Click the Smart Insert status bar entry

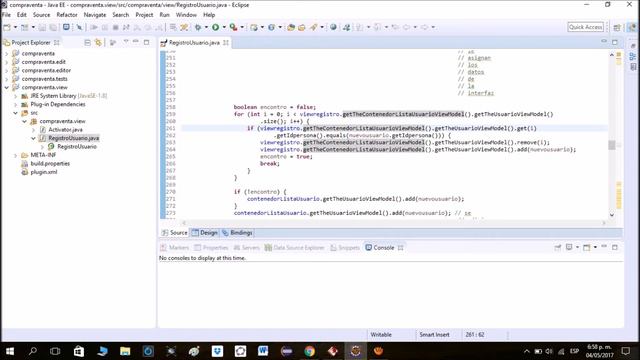tap(434, 335)
